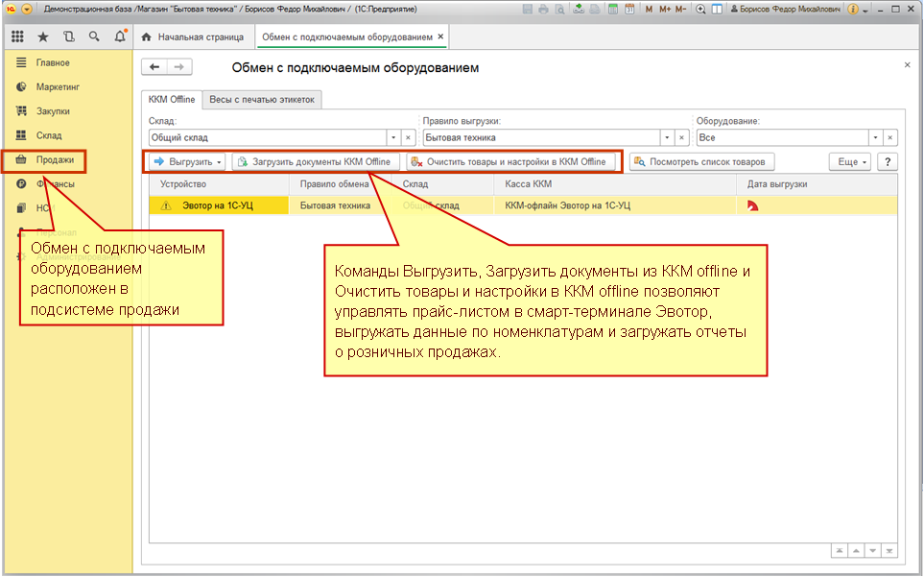
Task: Move up one row list arrow
Action: [x=856, y=550]
